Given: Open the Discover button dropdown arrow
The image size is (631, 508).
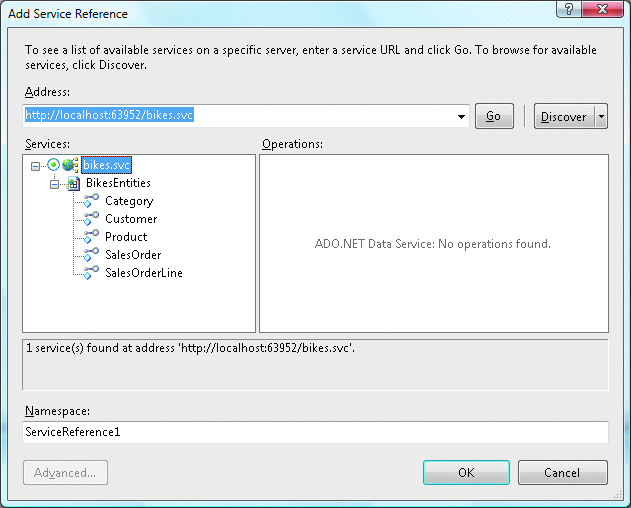Looking at the screenshot, I should 601,116.
